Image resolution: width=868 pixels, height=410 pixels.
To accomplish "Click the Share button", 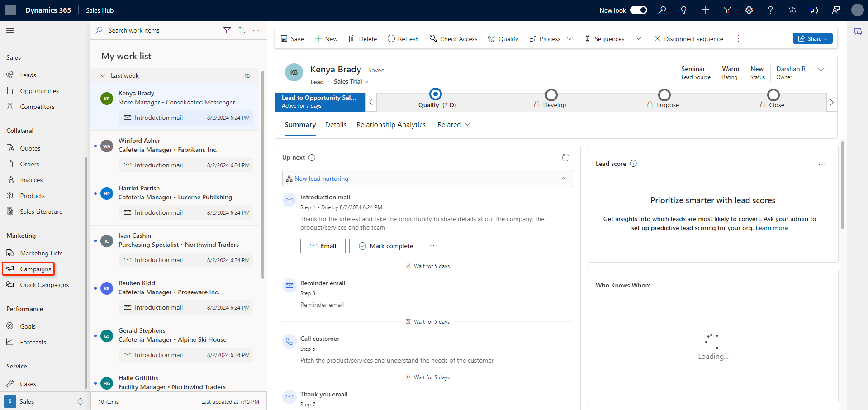I will tap(812, 39).
